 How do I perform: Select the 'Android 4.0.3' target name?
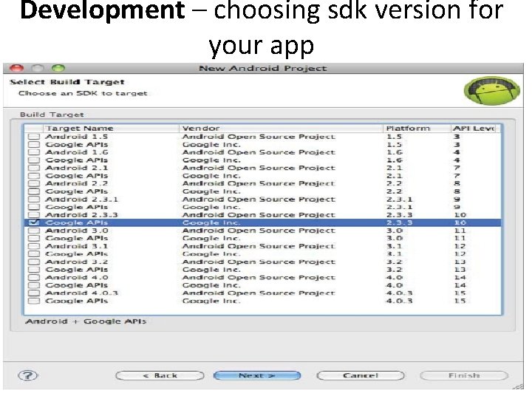(82, 293)
